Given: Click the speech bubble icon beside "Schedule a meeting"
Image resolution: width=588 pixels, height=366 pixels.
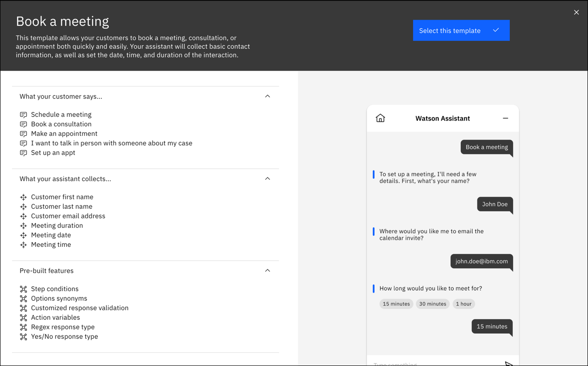Looking at the screenshot, I should (x=23, y=114).
